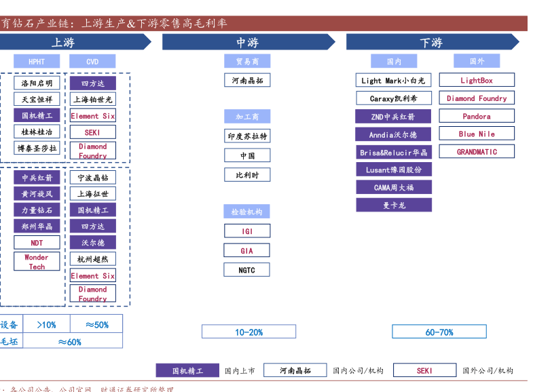
Task: Select the 上海征世 box
Action: tap(93, 194)
